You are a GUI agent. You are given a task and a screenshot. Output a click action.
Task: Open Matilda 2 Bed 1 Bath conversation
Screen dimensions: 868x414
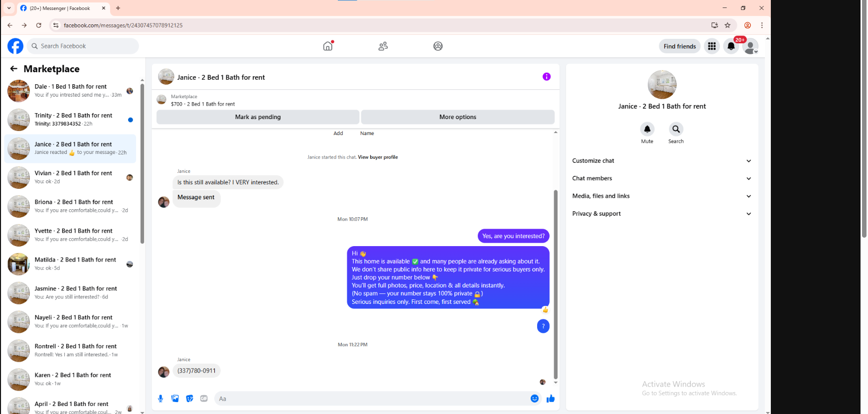coord(70,264)
